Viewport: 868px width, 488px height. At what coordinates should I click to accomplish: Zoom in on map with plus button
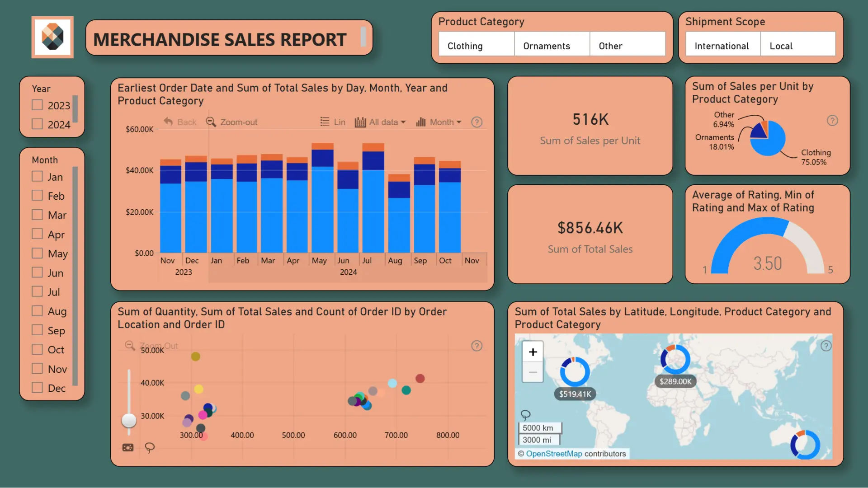[x=533, y=352]
